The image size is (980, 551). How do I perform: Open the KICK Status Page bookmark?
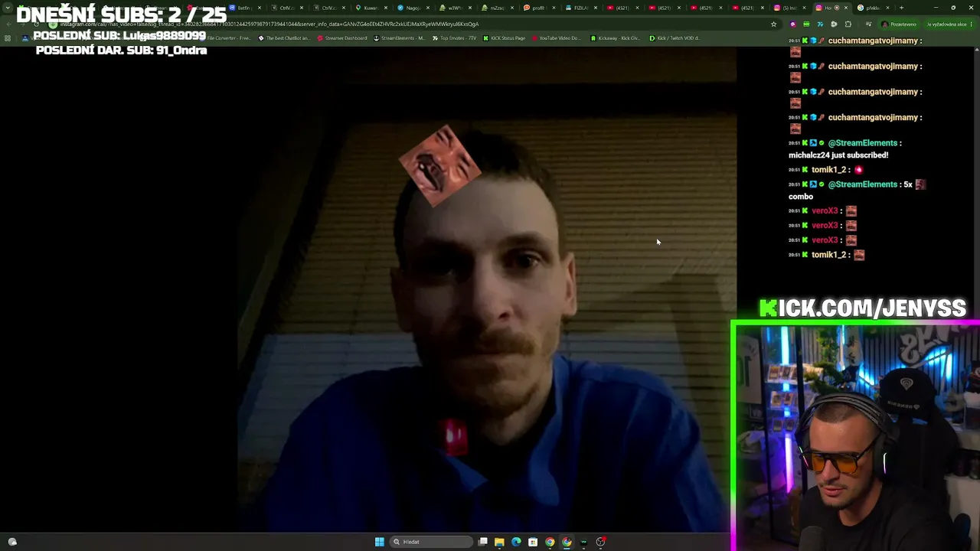tap(505, 38)
